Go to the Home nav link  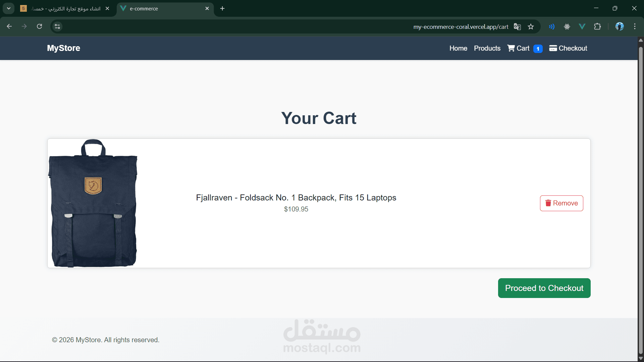[458, 48]
